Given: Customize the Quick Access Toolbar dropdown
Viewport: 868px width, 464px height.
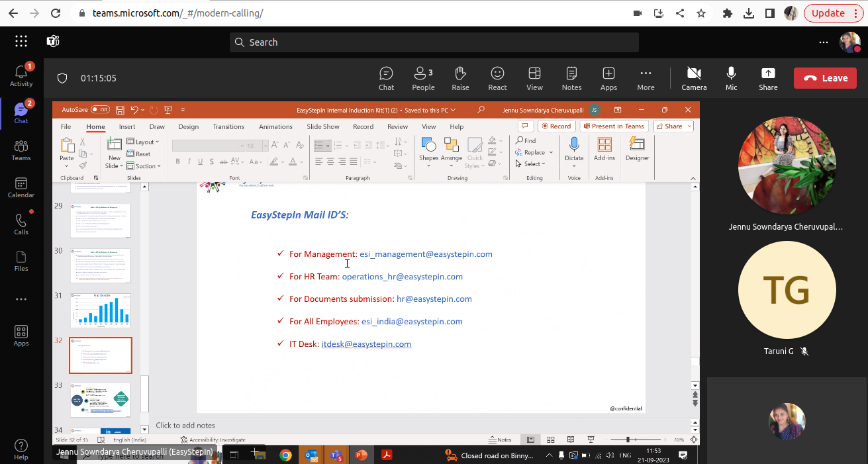Looking at the screenshot, I should click(183, 110).
